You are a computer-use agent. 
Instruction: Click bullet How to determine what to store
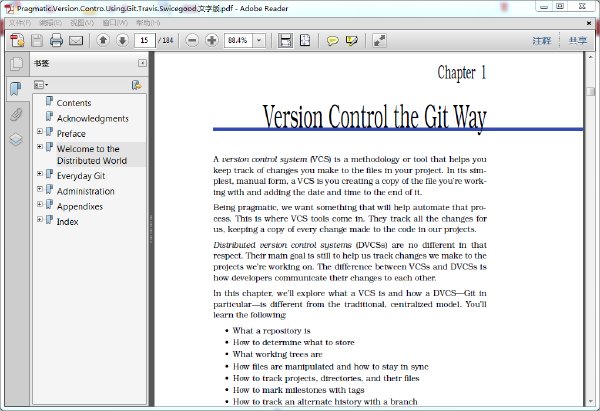pos(293,342)
